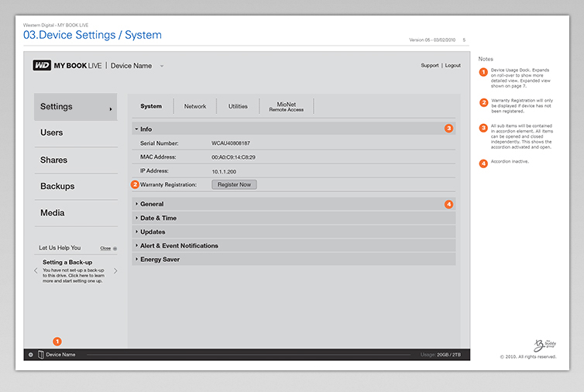
Task: Switch to the Network tab
Action: tap(194, 106)
